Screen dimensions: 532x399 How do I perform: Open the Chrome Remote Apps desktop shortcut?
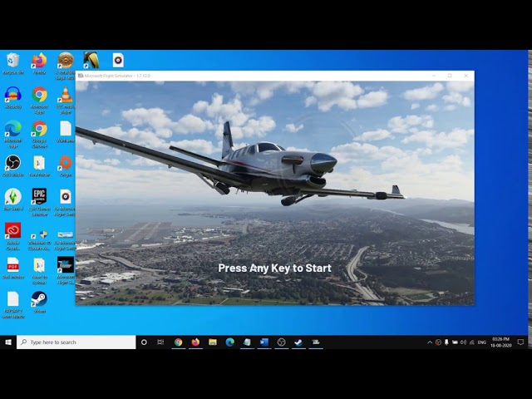(39, 100)
